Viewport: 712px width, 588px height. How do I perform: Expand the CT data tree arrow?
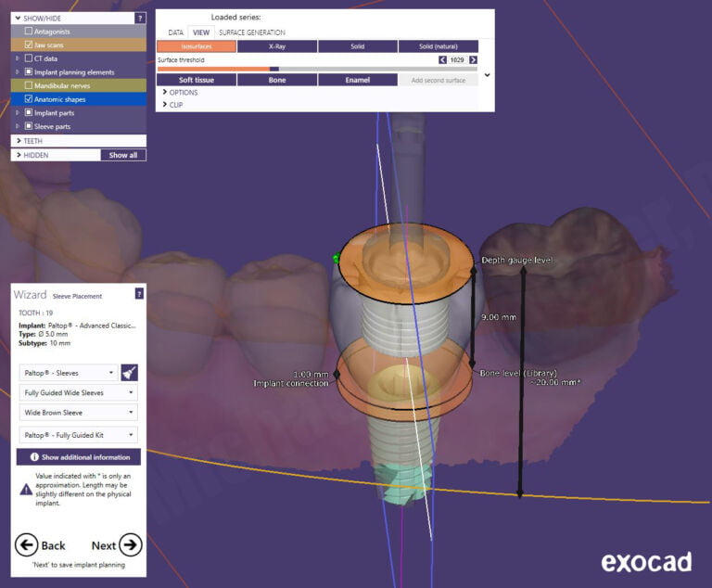click(x=18, y=58)
